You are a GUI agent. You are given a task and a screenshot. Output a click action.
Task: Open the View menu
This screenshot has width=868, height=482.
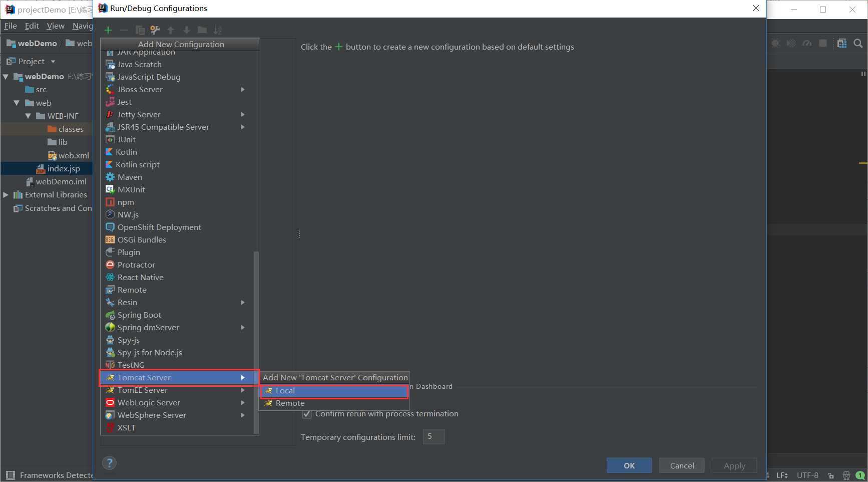pyautogui.click(x=56, y=26)
